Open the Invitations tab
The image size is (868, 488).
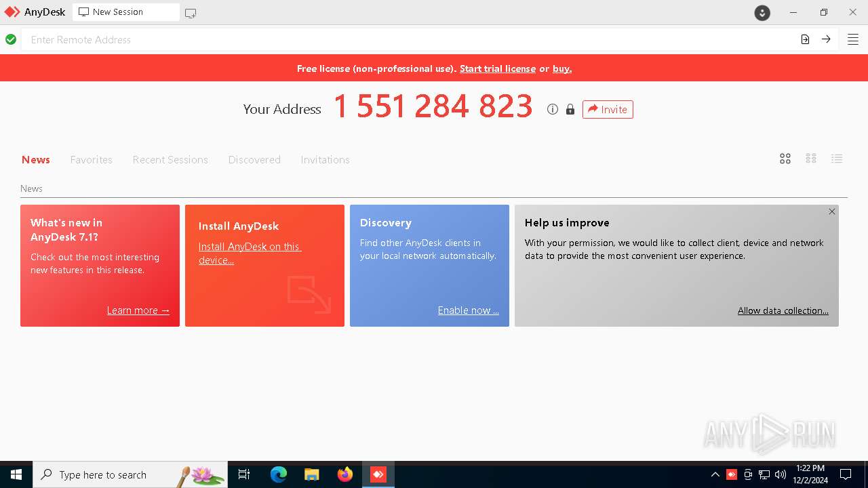tap(325, 160)
